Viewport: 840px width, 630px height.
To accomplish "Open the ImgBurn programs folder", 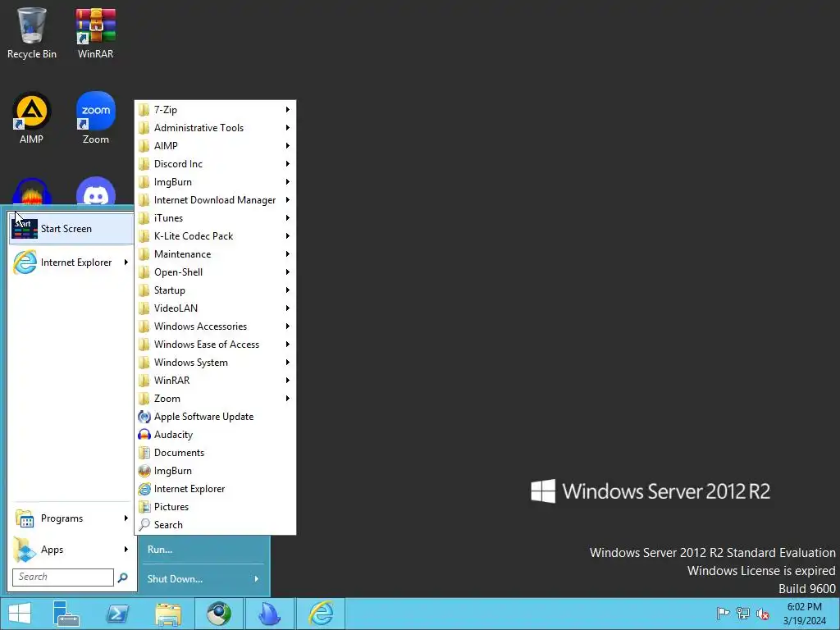I will click(215, 182).
